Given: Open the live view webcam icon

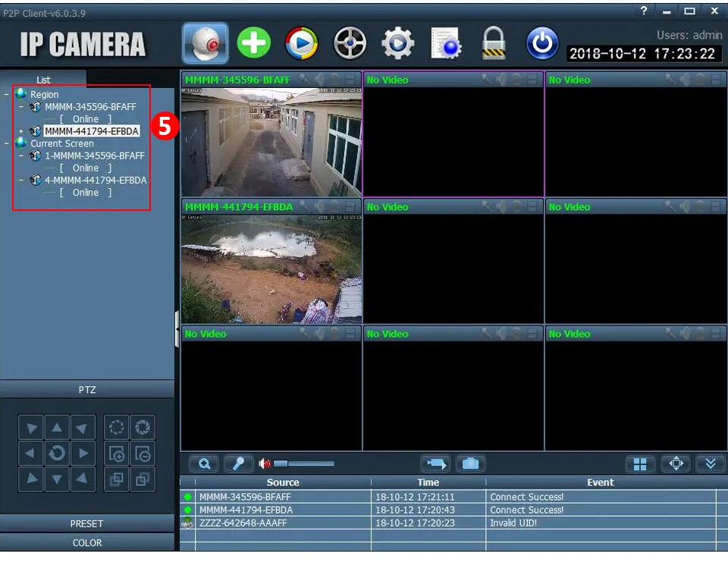Looking at the screenshot, I should (206, 43).
